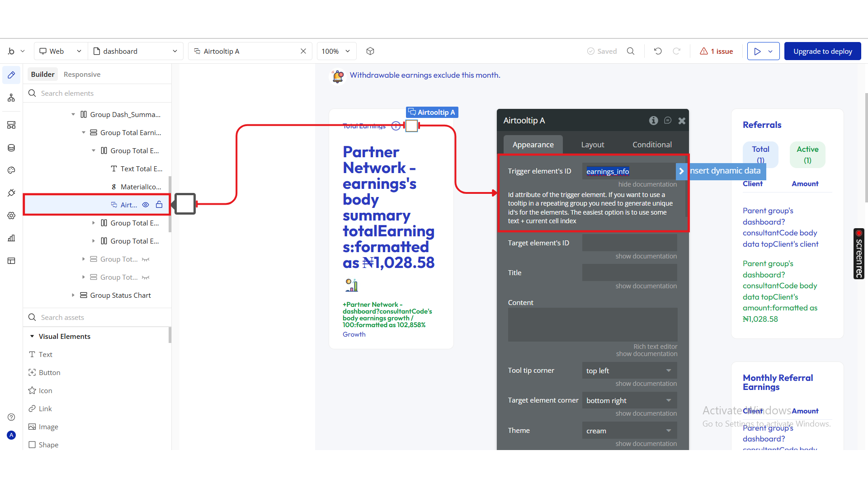Click the undo arrow in top toolbar

click(x=658, y=51)
